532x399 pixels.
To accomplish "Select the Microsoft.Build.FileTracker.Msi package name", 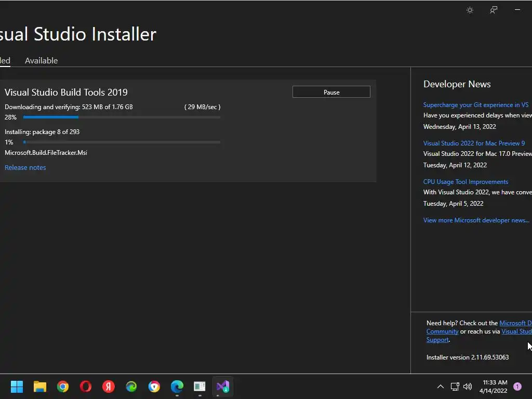I will tap(46, 153).
